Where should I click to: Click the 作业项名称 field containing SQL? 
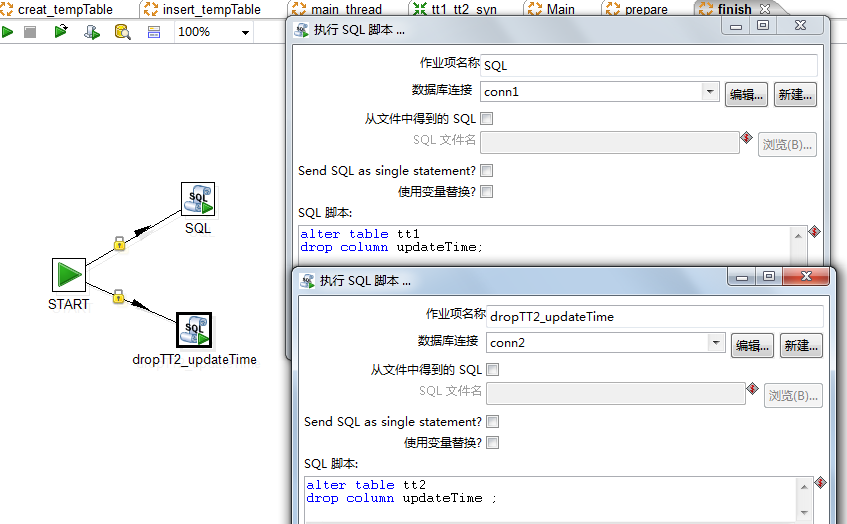(x=649, y=65)
